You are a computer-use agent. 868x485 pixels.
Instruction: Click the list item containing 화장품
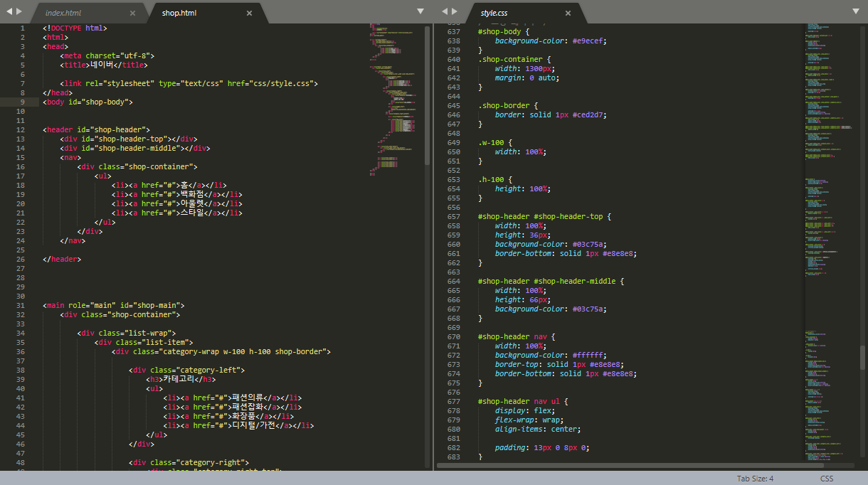[228, 416]
